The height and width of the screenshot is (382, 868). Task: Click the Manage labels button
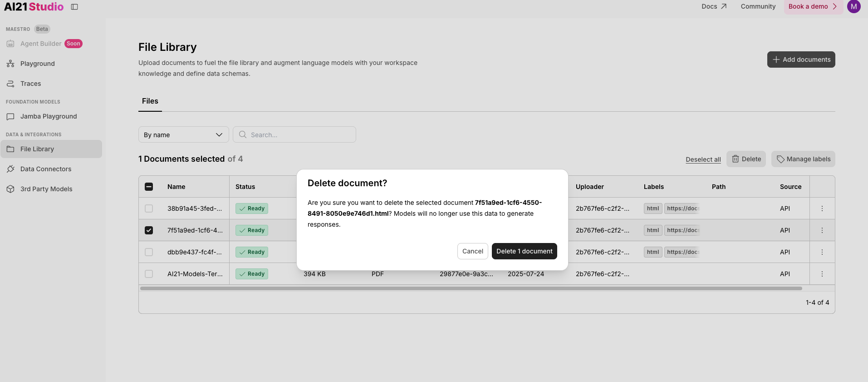(803, 159)
